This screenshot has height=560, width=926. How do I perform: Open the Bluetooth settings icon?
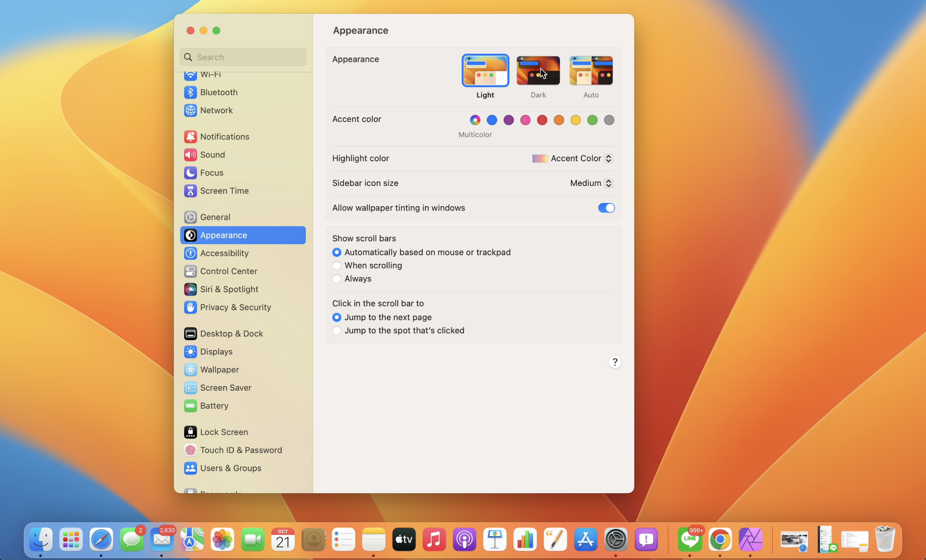point(190,92)
